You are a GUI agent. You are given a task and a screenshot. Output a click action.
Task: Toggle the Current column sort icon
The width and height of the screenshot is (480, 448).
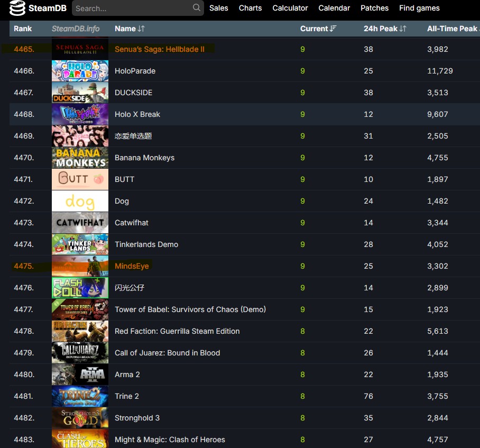click(333, 29)
